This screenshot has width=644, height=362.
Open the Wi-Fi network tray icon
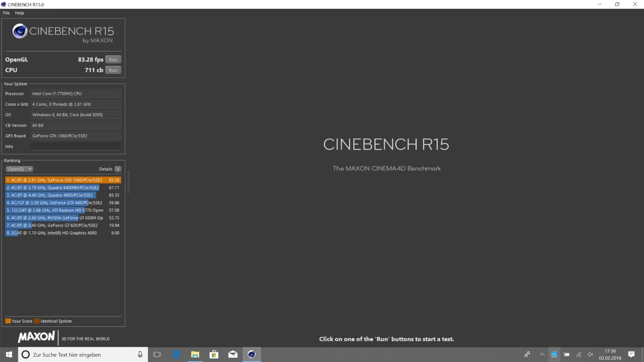[x=579, y=355]
